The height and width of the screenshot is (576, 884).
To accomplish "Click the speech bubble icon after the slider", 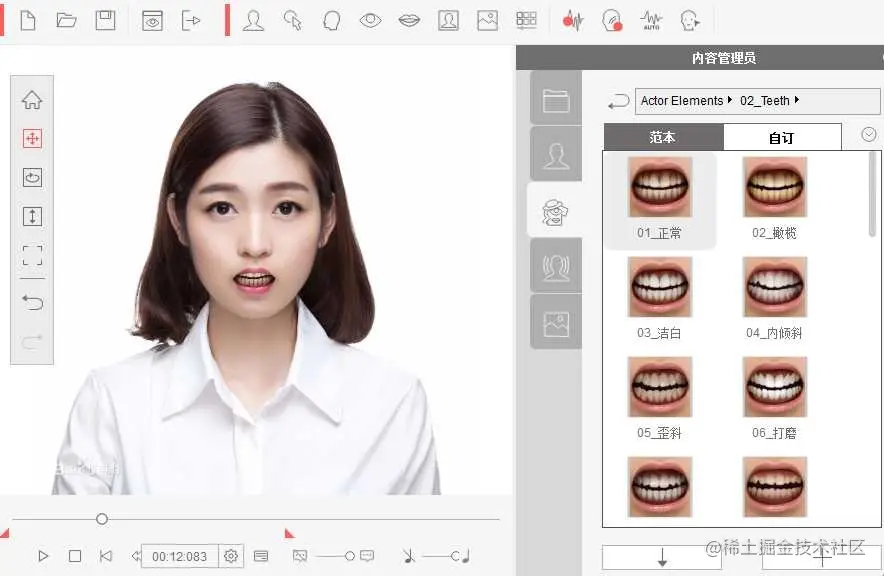I will pyautogui.click(x=367, y=556).
